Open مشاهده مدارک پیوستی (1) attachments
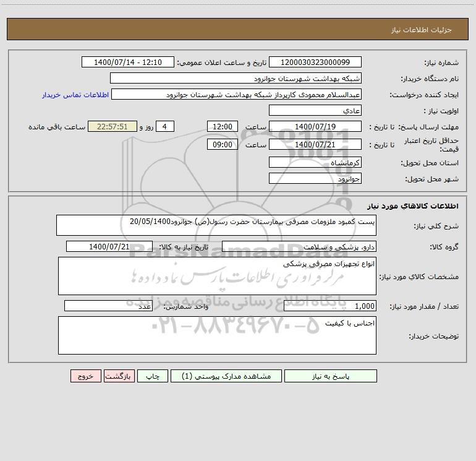The width and height of the screenshot is (476, 461). tap(226, 376)
